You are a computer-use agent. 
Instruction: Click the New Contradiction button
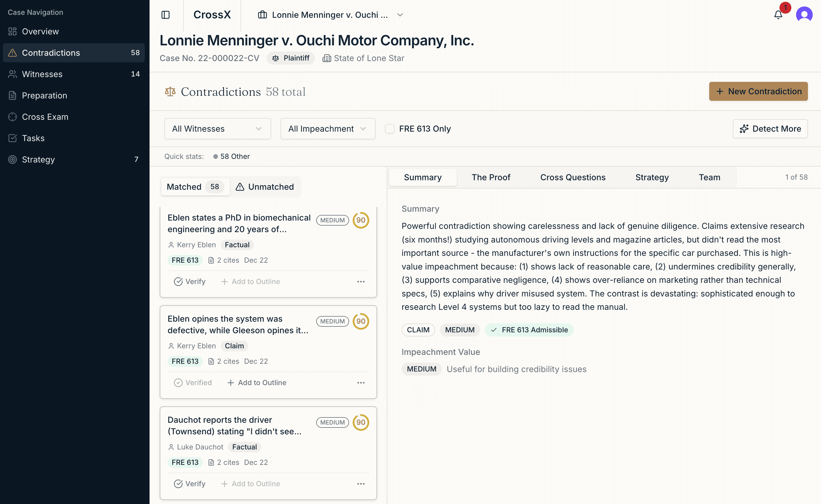click(x=758, y=91)
